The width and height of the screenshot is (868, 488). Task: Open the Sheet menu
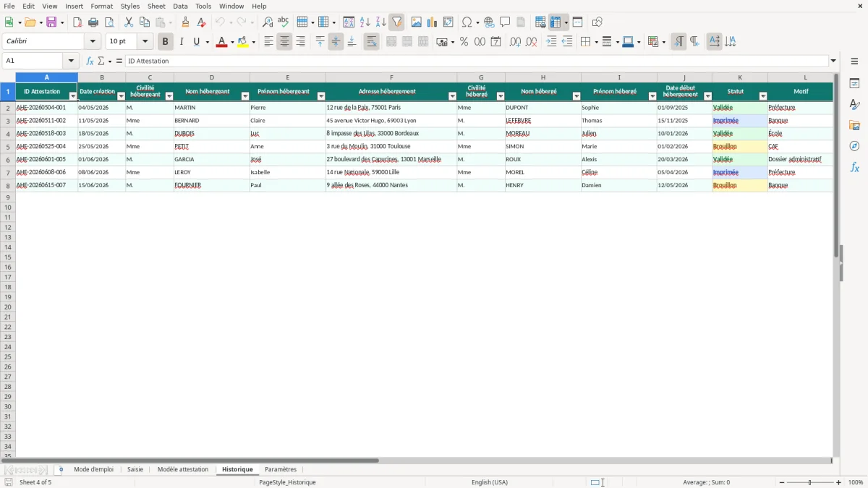(156, 6)
